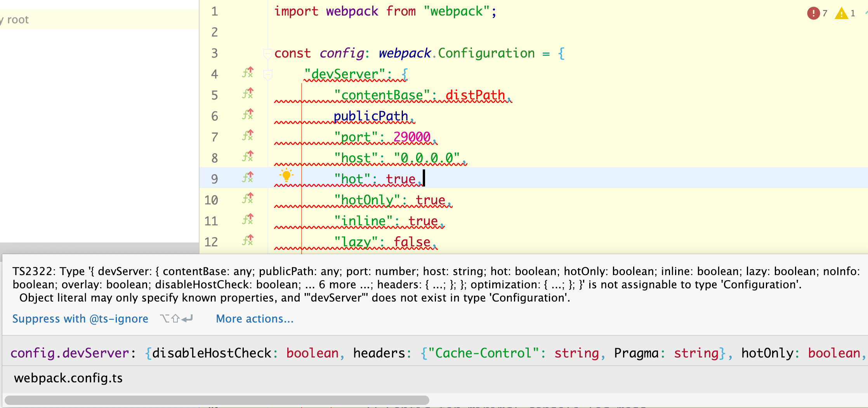Viewport: 868px width, 408px height.
Task: Click the yellow lightbulb quick-fix icon
Action: click(x=286, y=175)
